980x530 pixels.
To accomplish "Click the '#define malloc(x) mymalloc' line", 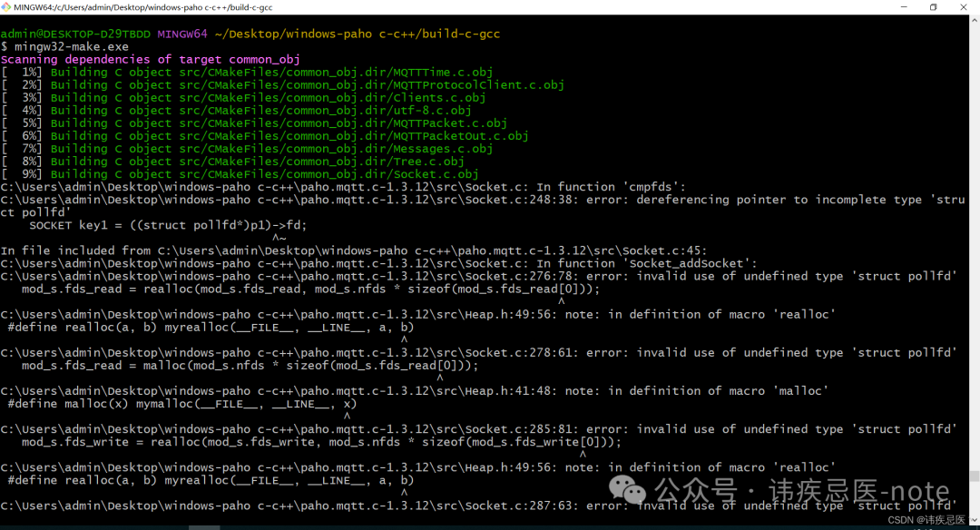I will (x=182, y=404).
